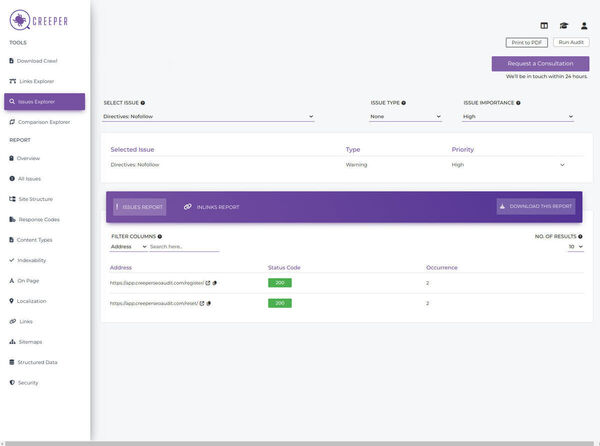Open the Address filter column dropdown
Viewport: 600px width, 446px height.
[129, 247]
